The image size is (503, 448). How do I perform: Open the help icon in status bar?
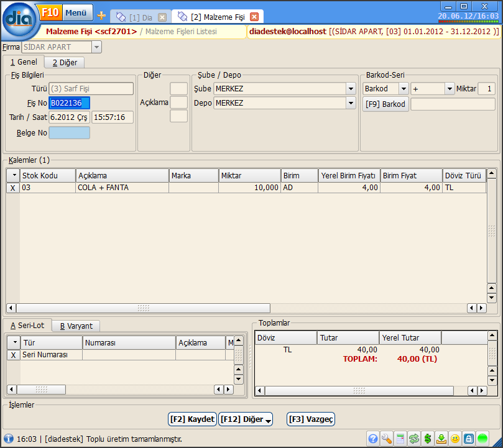tap(373, 439)
